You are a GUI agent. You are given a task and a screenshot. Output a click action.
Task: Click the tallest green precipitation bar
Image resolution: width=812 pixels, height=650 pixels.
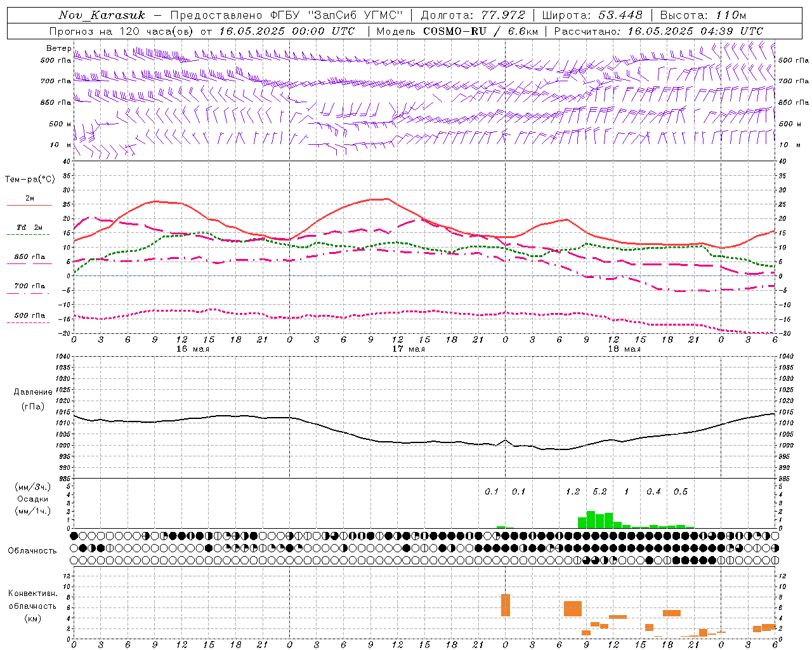591,519
